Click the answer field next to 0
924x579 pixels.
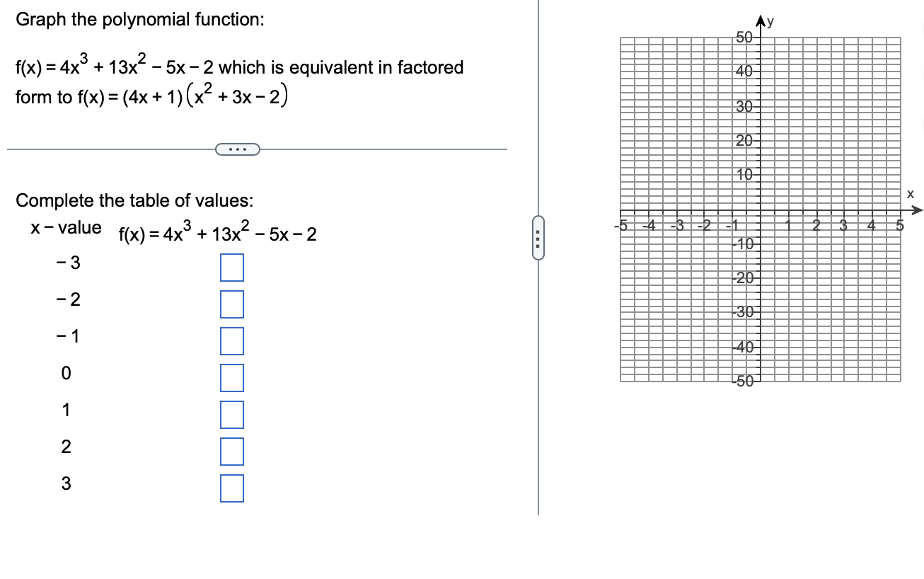[231, 378]
